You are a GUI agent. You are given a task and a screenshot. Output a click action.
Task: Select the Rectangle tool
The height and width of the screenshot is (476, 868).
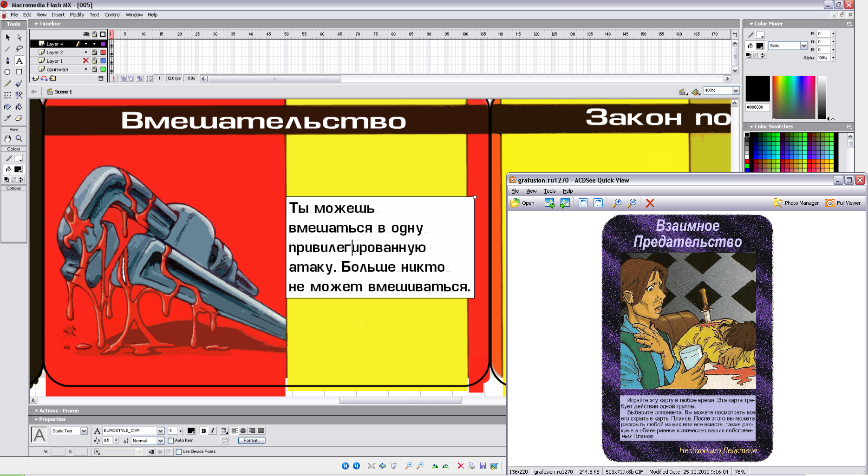(19, 72)
